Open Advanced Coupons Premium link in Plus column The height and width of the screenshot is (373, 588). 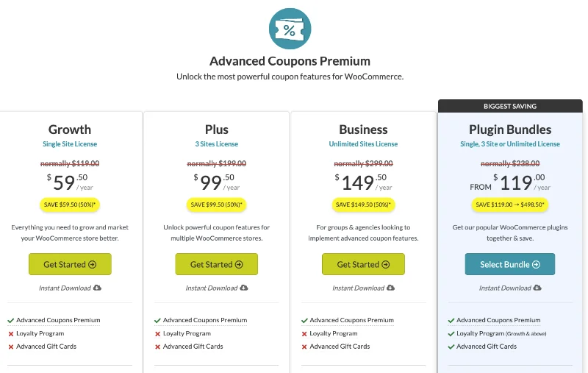click(x=205, y=321)
